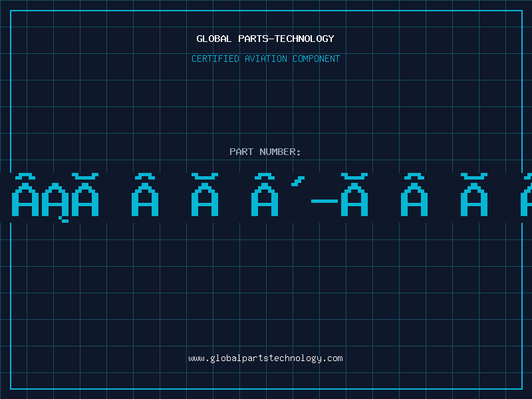Select the word COMPONENT in the subtitle
The width and height of the screenshot is (532, 399).
(x=316, y=59)
